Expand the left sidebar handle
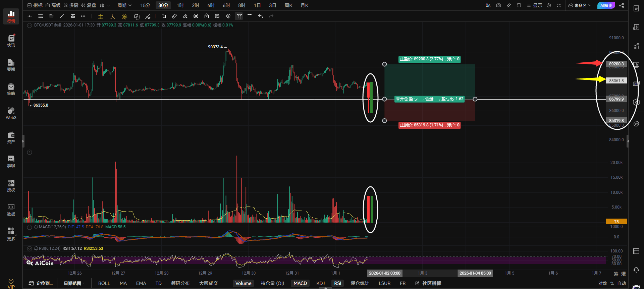This screenshot has height=289, width=644. click(x=23, y=141)
